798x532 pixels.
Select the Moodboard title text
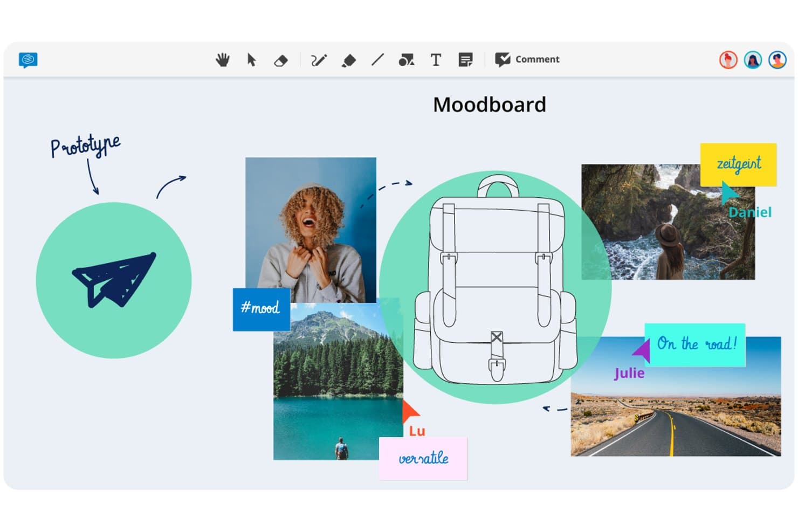[490, 105]
